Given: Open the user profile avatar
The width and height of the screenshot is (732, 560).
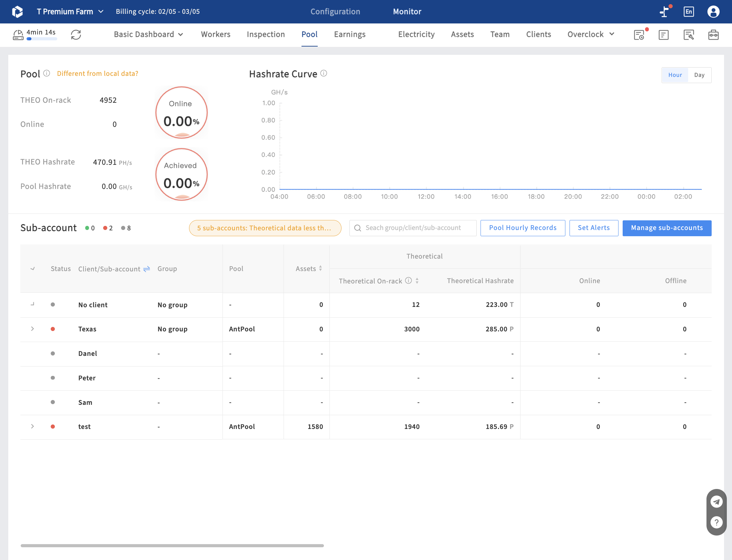Looking at the screenshot, I should coord(713,11).
